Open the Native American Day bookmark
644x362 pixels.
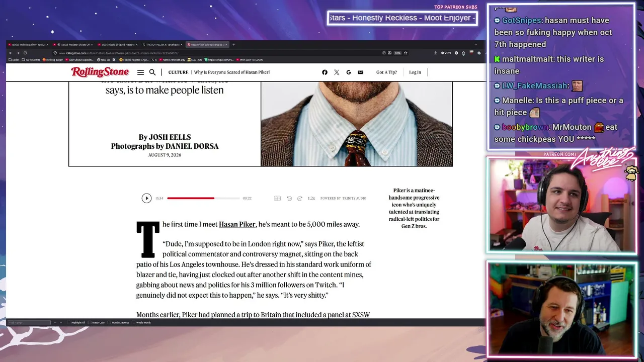[x=172, y=60]
